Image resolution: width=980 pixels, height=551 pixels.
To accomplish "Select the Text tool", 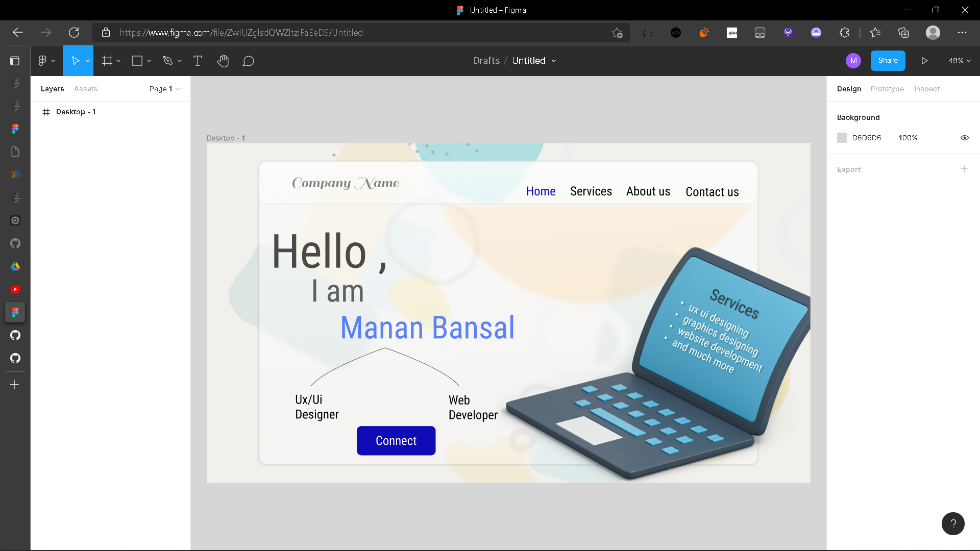I will pos(198,61).
